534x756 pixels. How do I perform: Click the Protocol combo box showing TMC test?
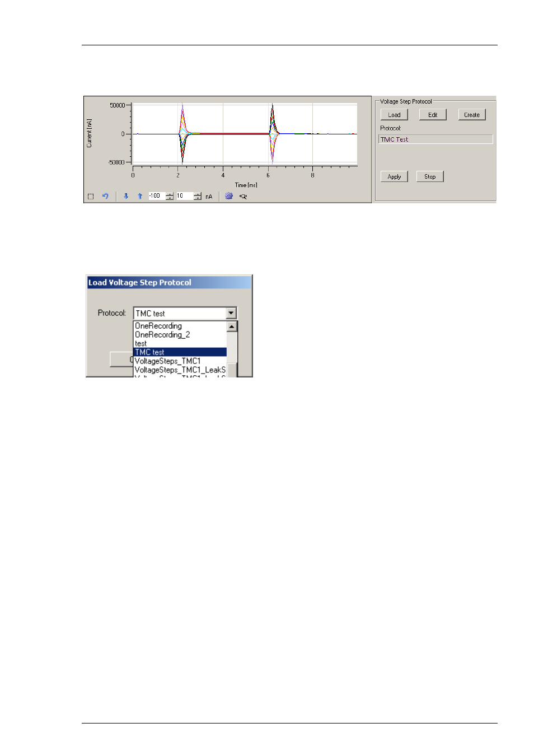(185, 313)
